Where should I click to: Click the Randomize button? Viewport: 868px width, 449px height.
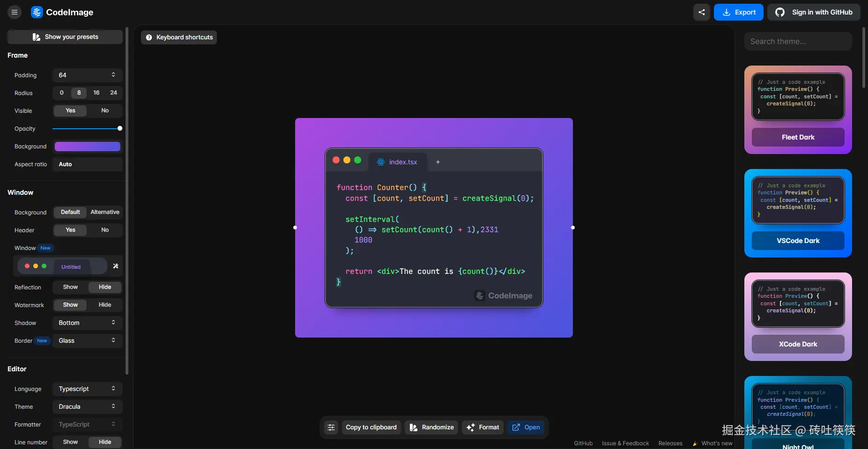pos(431,427)
